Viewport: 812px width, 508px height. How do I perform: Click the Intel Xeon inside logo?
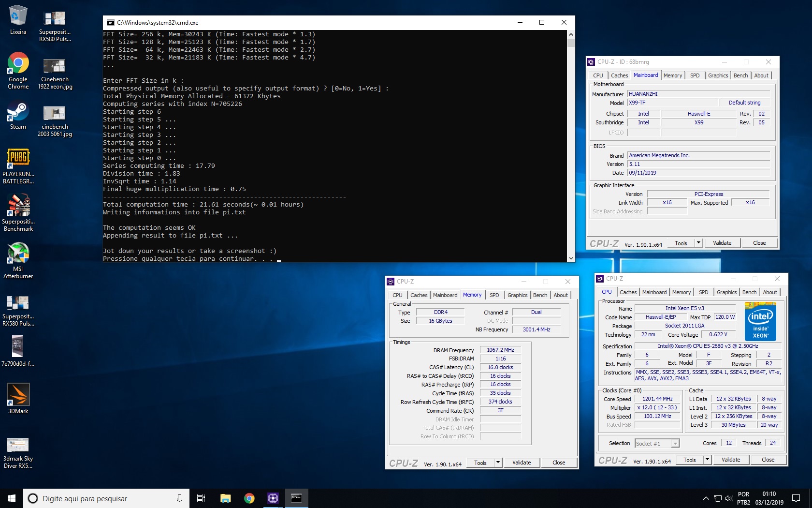click(x=760, y=321)
